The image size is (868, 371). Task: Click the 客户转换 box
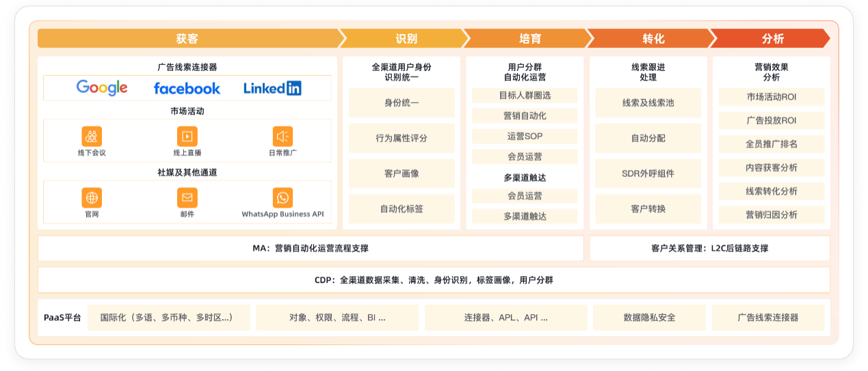click(648, 209)
